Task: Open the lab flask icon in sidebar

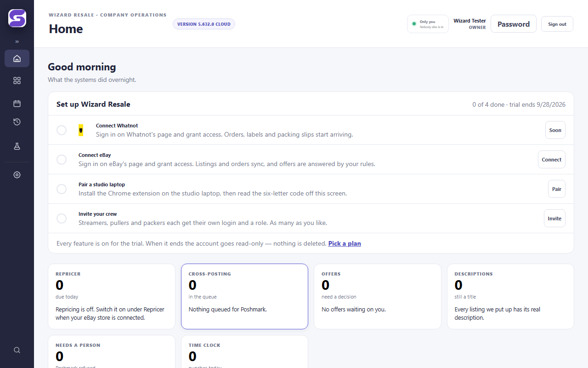Action: coord(17,146)
